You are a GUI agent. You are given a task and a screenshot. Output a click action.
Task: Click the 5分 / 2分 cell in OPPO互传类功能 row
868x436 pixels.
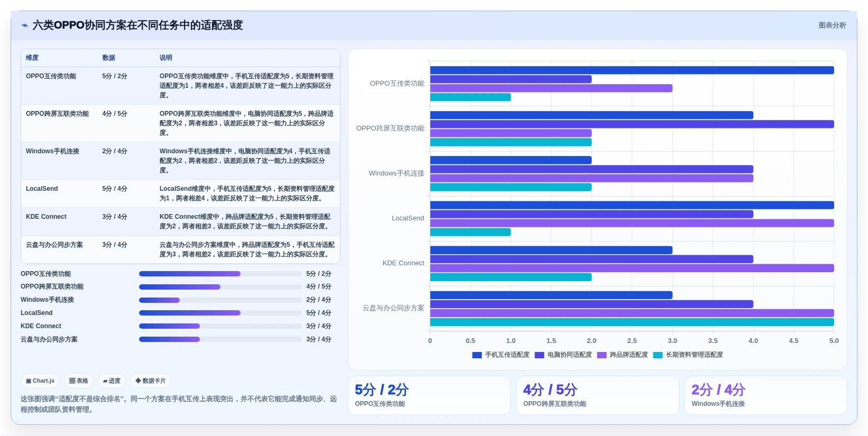tap(115, 76)
